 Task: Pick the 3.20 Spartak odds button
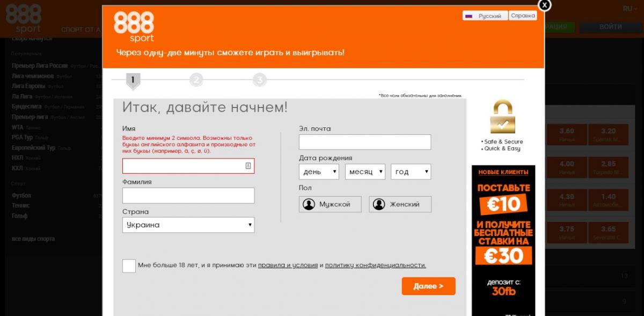click(609, 135)
